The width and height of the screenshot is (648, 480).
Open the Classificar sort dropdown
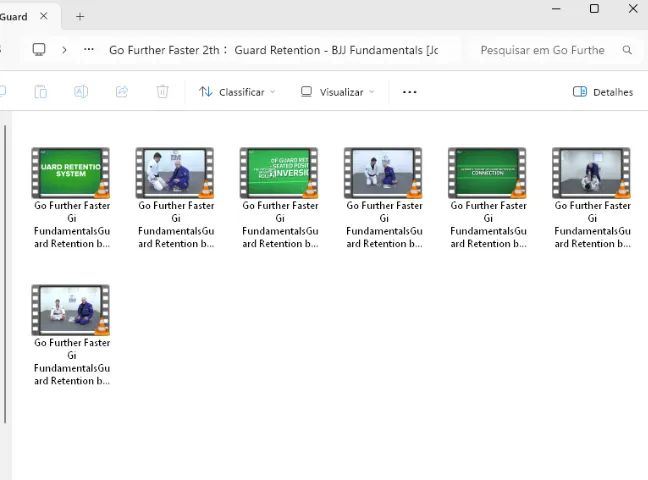tap(237, 92)
